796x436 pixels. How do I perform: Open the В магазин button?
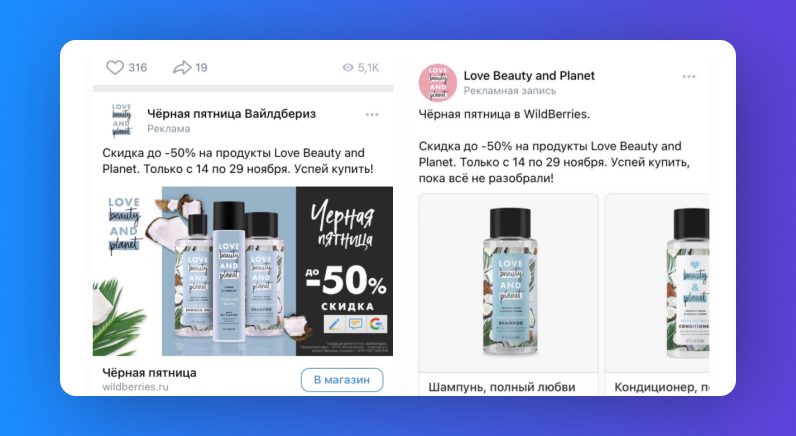(x=342, y=380)
